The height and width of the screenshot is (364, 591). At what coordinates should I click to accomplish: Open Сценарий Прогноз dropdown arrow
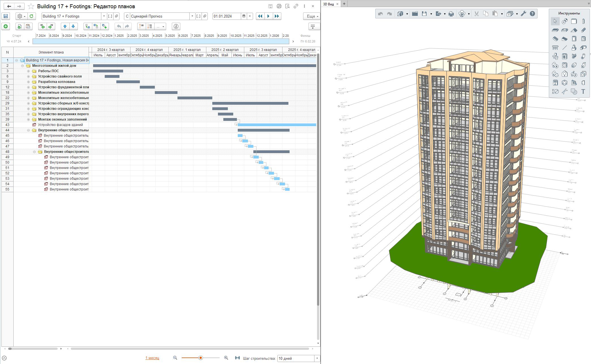click(x=192, y=16)
